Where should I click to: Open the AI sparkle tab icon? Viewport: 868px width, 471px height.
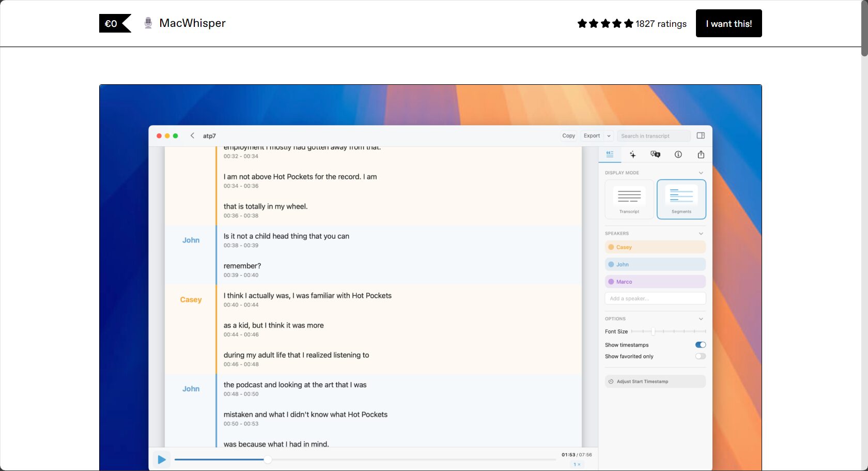tap(632, 154)
